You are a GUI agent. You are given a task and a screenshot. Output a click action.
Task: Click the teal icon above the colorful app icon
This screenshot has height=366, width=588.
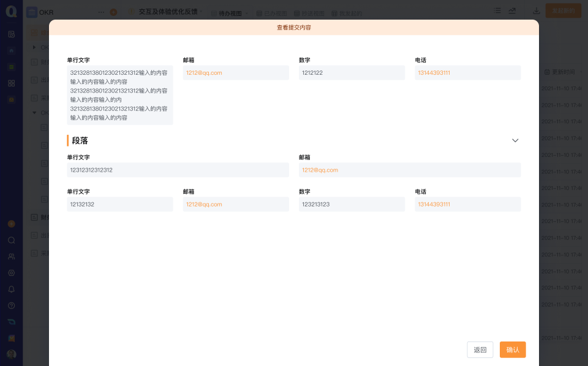(x=11, y=322)
